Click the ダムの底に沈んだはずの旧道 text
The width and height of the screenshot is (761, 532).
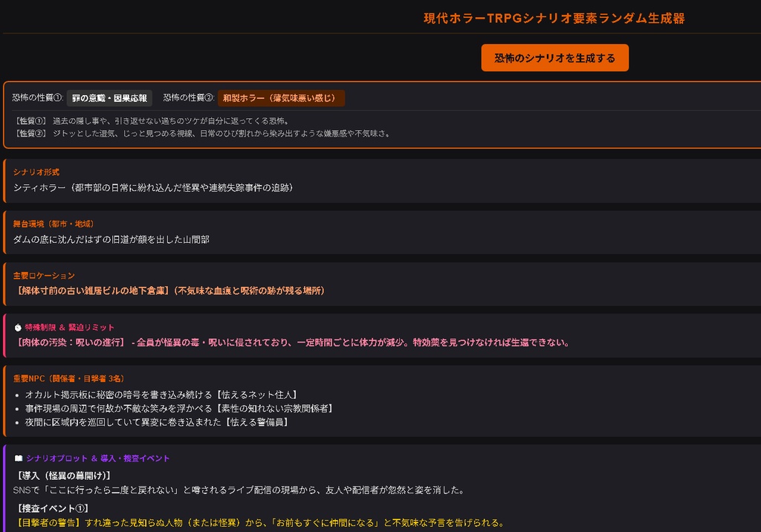click(111, 239)
